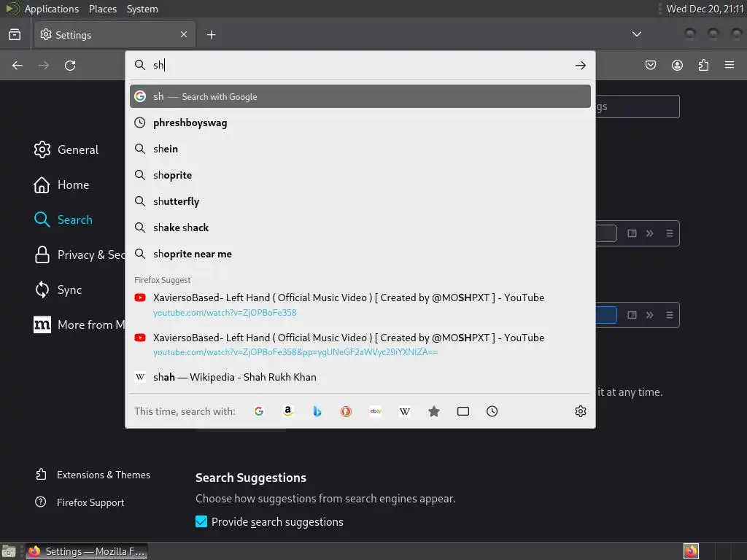Click Settings — Mozilla Firefox taskbar button

pyautogui.click(x=86, y=551)
